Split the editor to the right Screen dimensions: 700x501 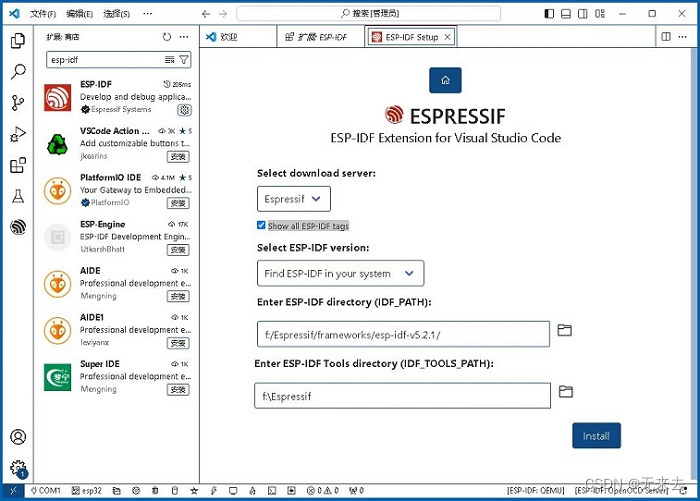[666, 37]
